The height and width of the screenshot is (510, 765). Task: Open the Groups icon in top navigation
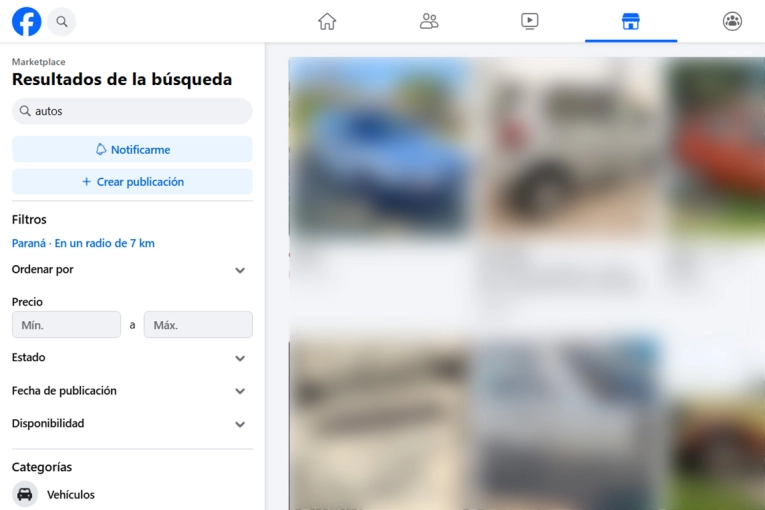732,21
